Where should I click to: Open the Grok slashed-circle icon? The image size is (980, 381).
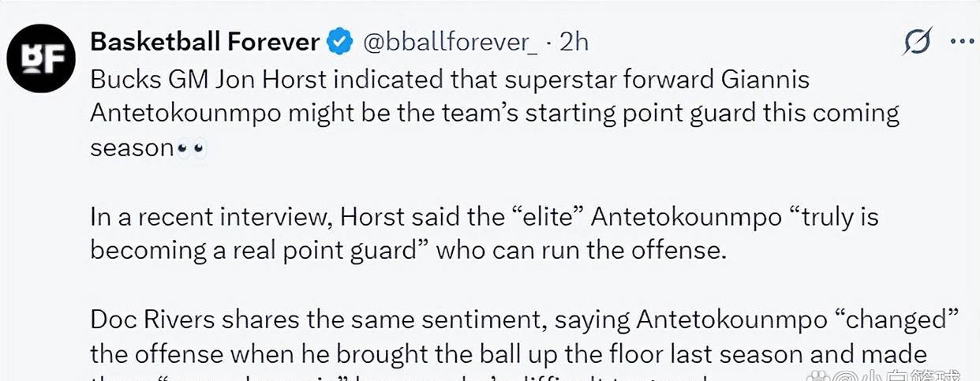(917, 41)
